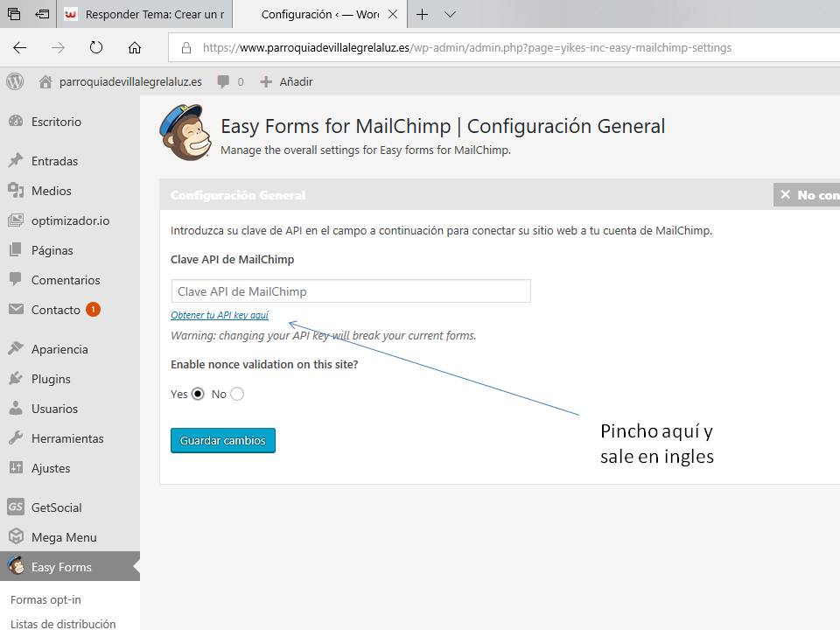The image size is (840, 630).
Task: Follow Obtener tu API key aquí link
Action: pos(220,315)
